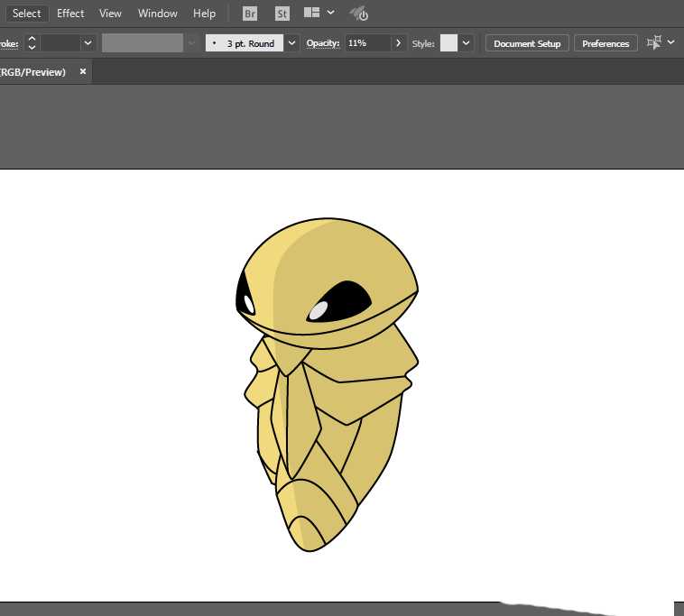
Task: Click the align to selection icon
Action: coord(654,42)
